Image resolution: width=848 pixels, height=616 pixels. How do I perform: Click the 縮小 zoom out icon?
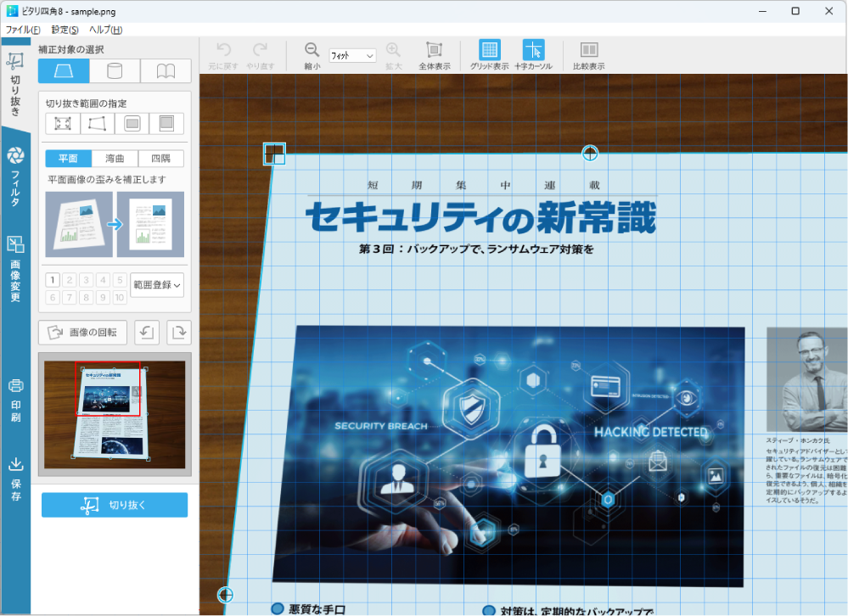click(312, 49)
